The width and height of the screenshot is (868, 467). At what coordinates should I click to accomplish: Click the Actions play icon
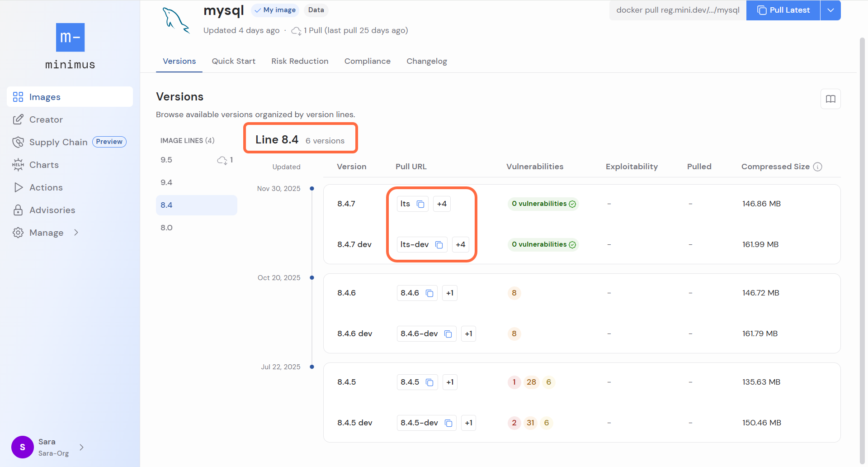tap(18, 187)
